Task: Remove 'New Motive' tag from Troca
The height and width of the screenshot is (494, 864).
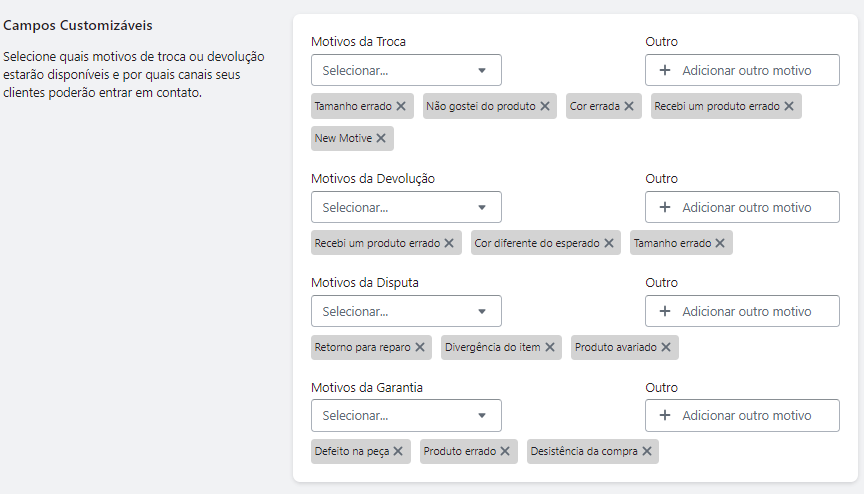Action: click(x=381, y=138)
